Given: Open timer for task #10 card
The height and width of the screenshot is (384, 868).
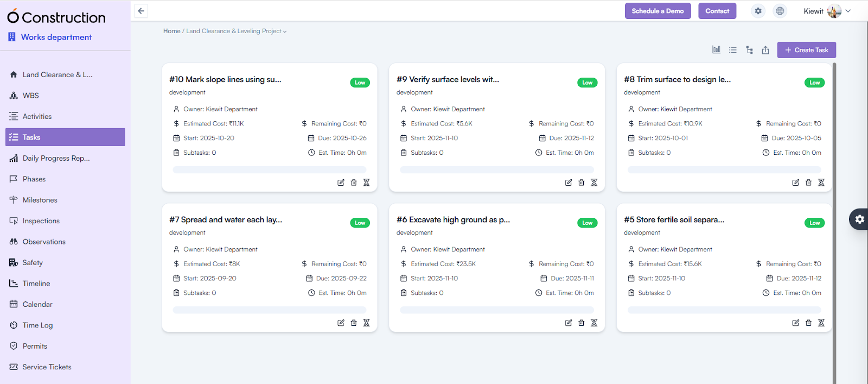Looking at the screenshot, I should [x=367, y=182].
